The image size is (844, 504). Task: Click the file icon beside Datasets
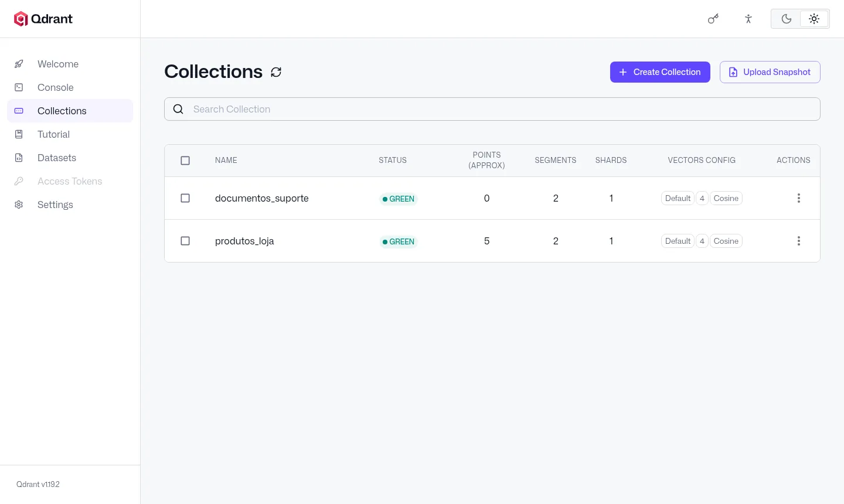coord(19,158)
